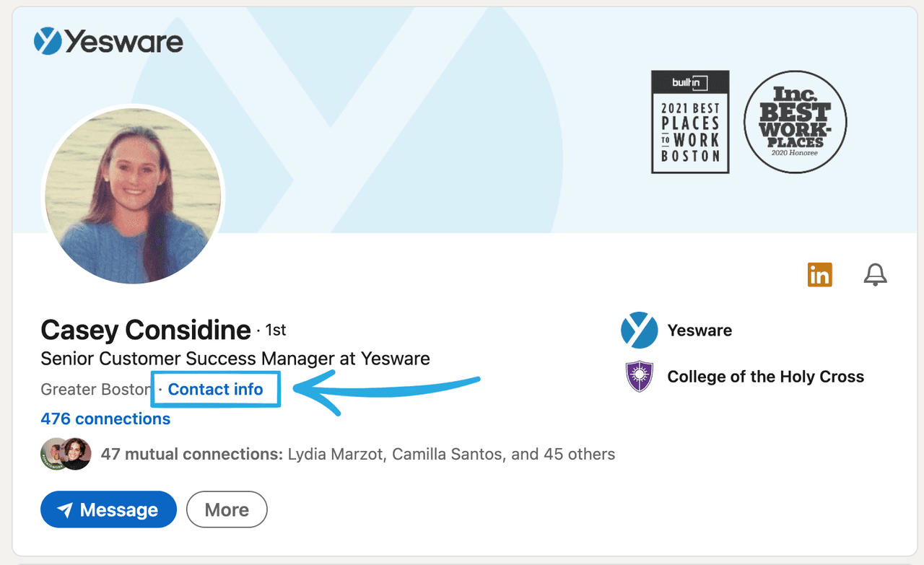The height and width of the screenshot is (565, 924).
Task: View the 476 connections list
Action: [105, 419]
